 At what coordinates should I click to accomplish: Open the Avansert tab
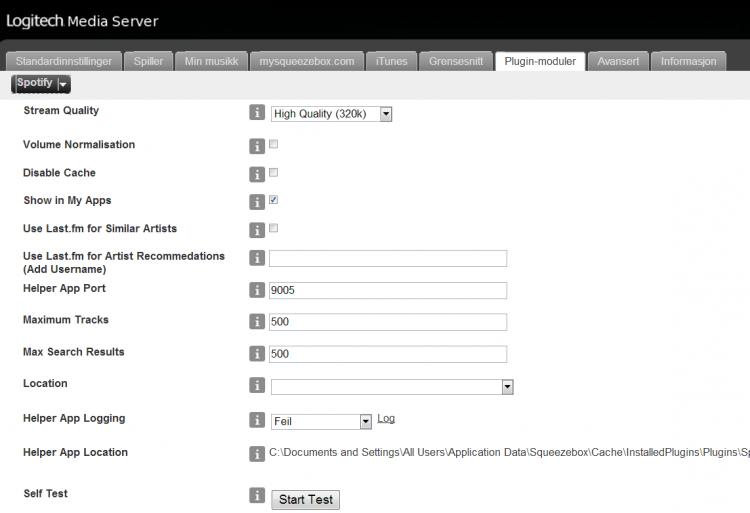coord(618,61)
